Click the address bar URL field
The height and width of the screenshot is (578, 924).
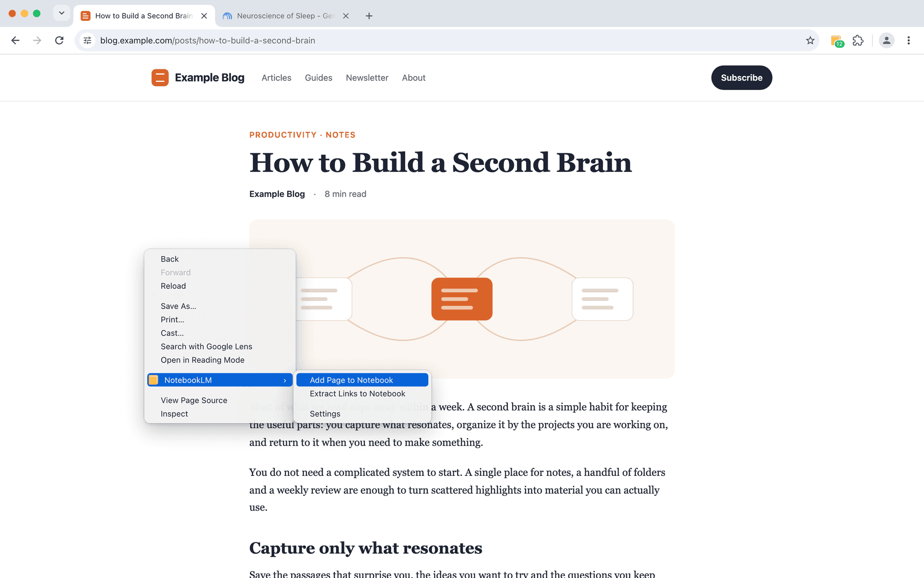(448, 40)
